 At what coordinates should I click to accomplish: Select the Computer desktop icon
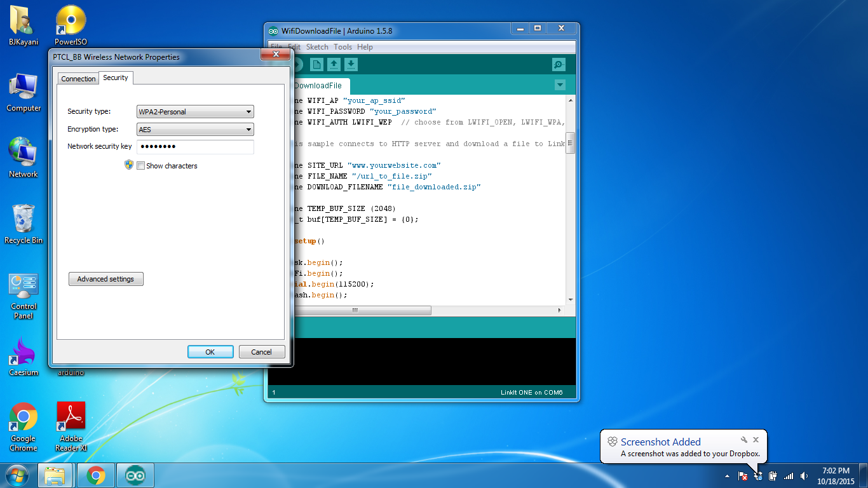(24, 93)
